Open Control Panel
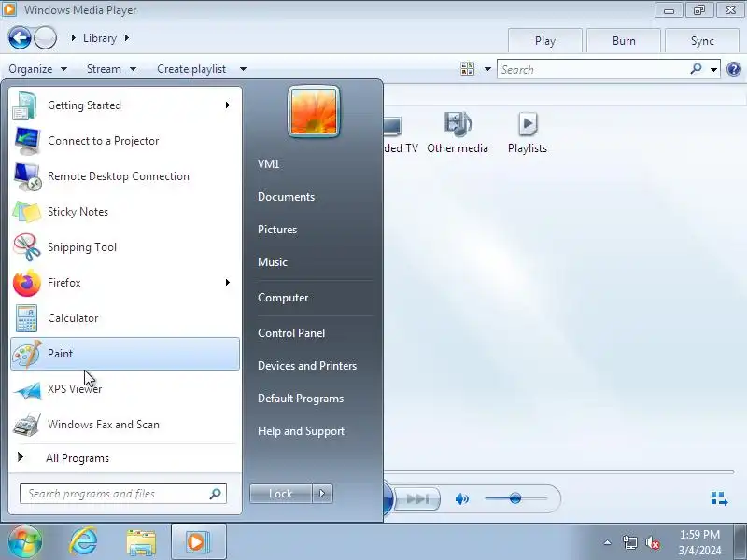747x560 pixels. (291, 333)
